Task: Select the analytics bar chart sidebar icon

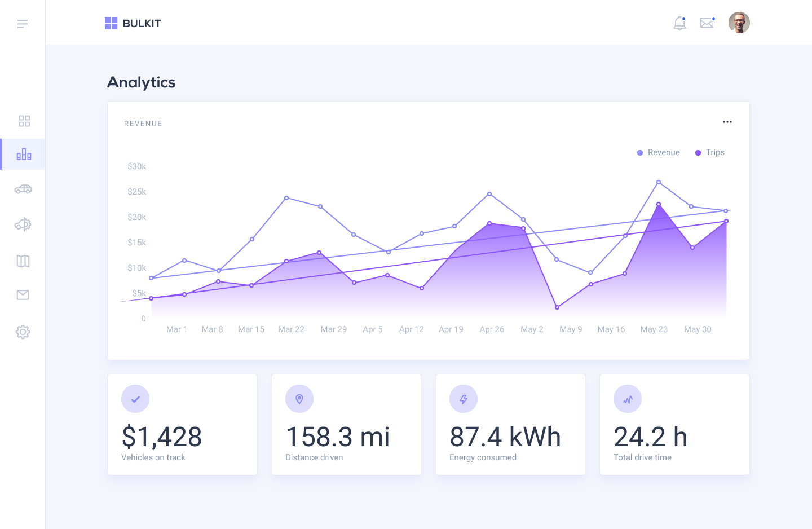Action: [23, 153]
